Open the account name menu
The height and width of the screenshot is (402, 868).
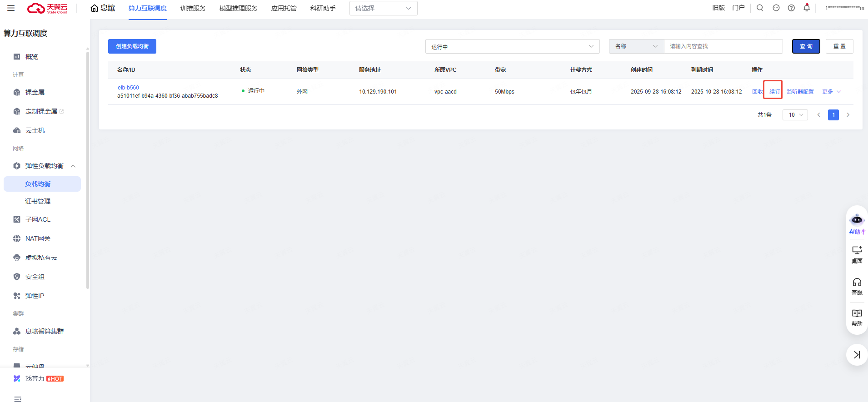[845, 8]
